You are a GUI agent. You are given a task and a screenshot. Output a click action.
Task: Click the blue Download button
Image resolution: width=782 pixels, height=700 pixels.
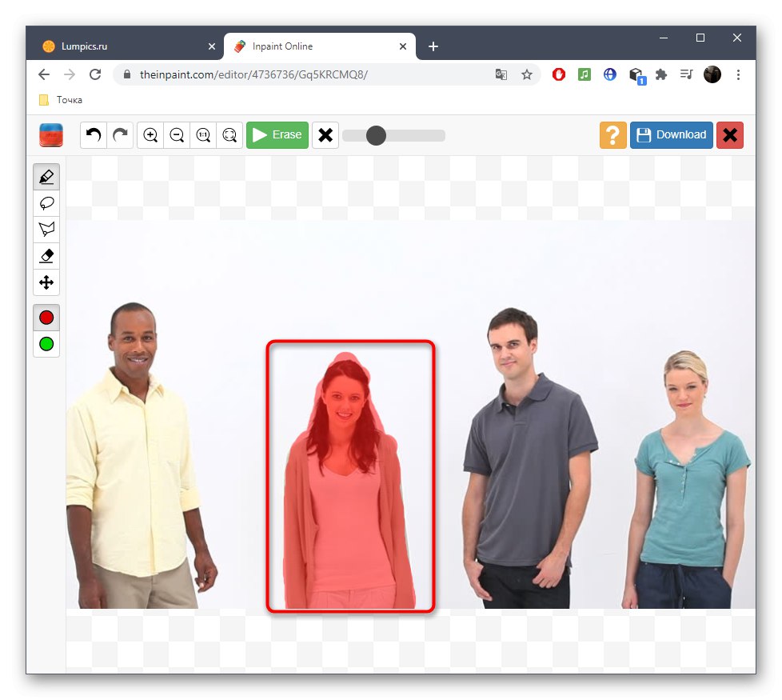672,134
